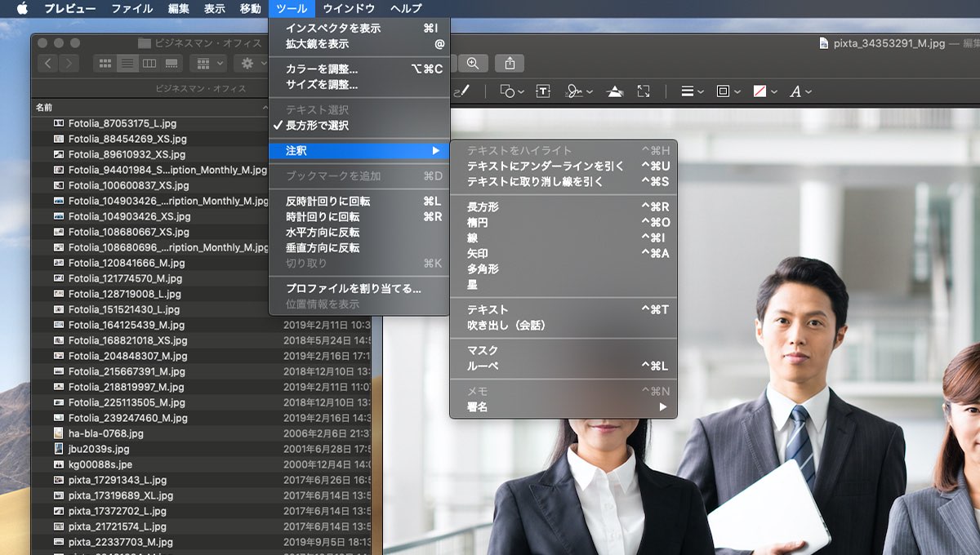This screenshot has height=555, width=980.
Task: Open the ウインドウ menu in menu bar
Action: tap(349, 8)
